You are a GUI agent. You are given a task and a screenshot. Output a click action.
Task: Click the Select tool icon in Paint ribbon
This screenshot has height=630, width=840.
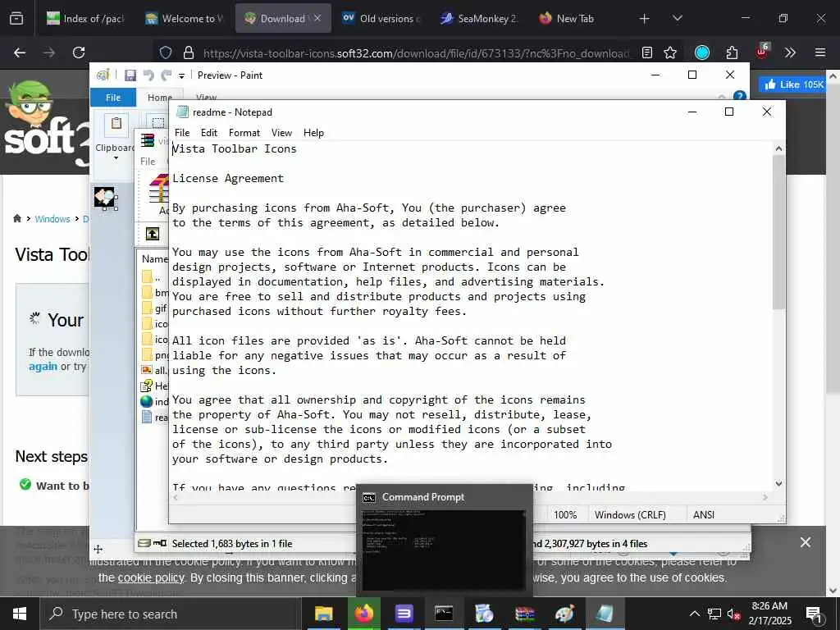[158, 123]
